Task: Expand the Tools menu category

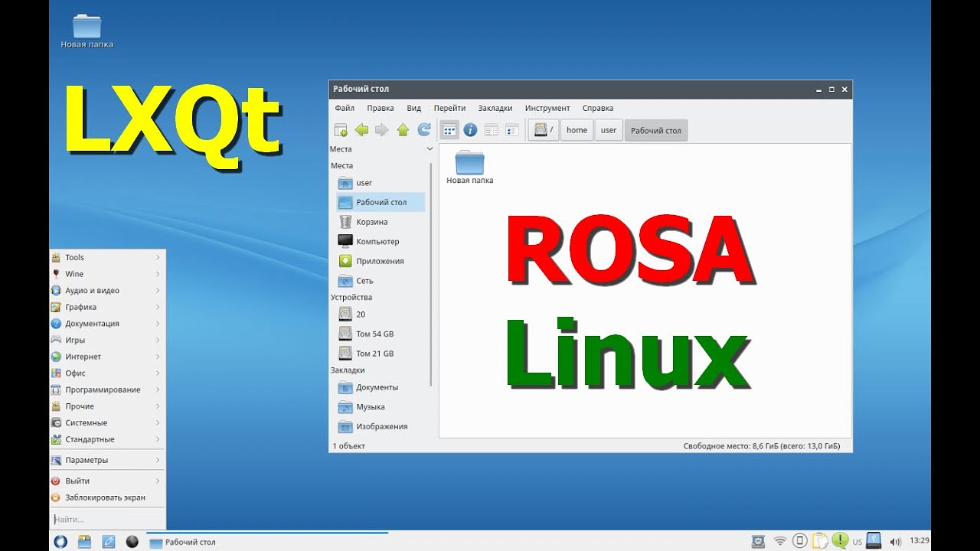Action: point(107,258)
